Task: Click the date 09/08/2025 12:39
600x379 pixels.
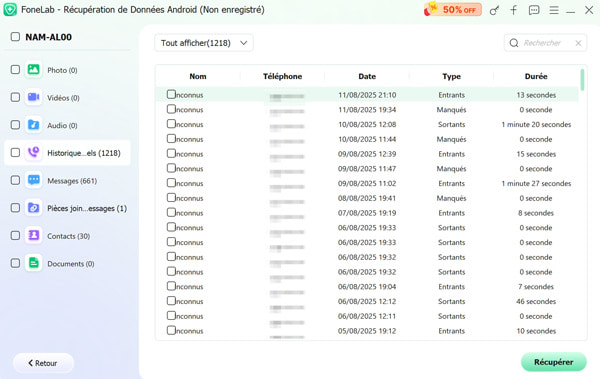Action: (x=367, y=154)
